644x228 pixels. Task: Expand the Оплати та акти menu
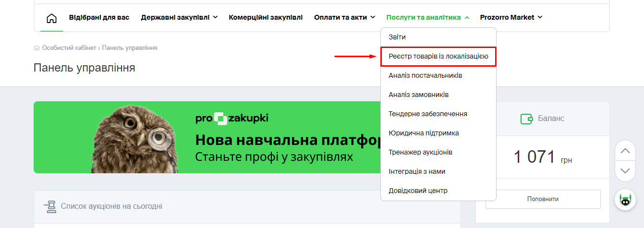(x=344, y=17)
